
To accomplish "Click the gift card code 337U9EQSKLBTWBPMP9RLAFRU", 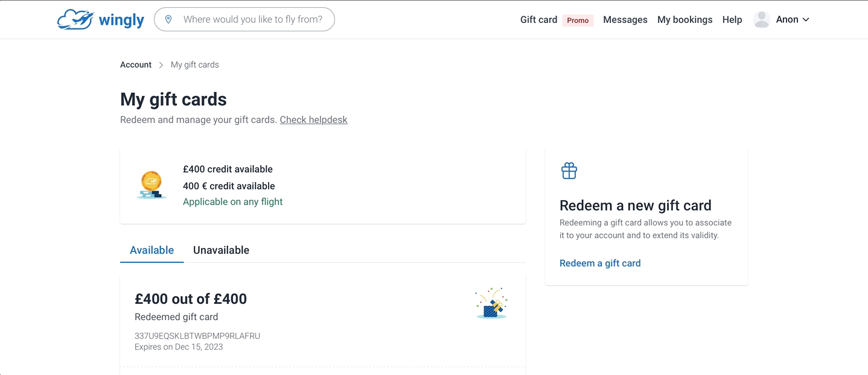I will coord(197,336).
